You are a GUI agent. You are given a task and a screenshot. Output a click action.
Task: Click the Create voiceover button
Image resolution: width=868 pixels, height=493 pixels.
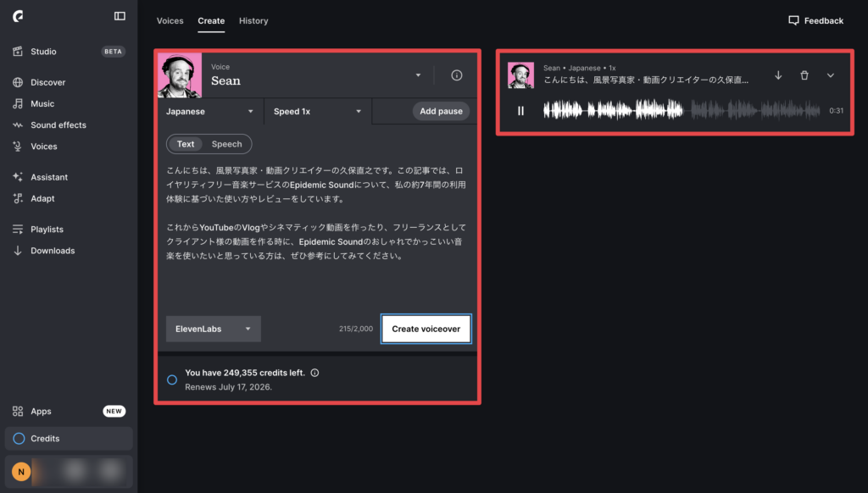click(x=426, y=329)
